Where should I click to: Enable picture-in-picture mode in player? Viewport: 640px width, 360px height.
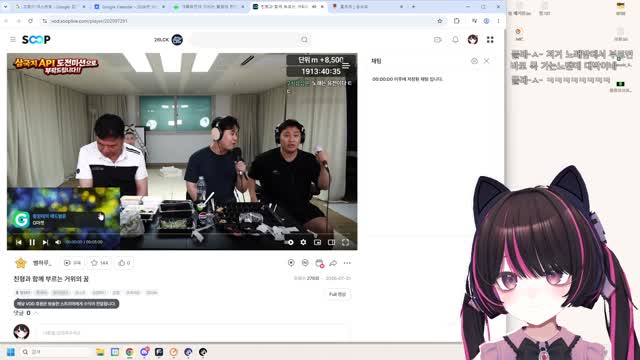(318, 242)
